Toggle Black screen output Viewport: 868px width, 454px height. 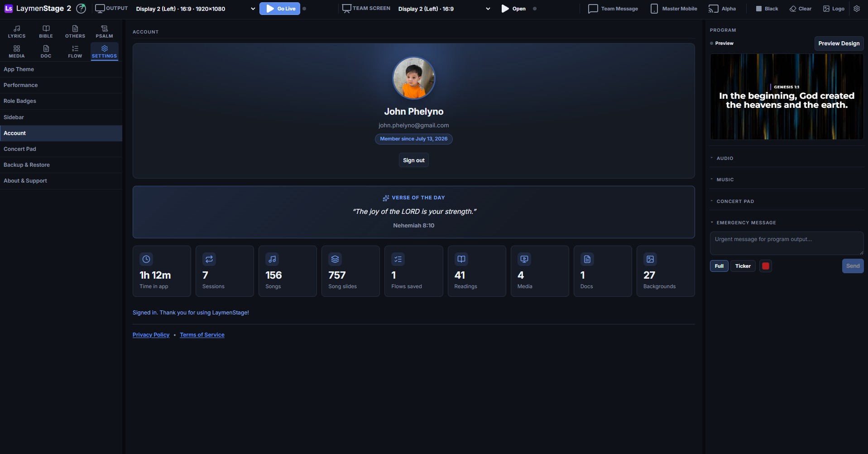(767, 9)
